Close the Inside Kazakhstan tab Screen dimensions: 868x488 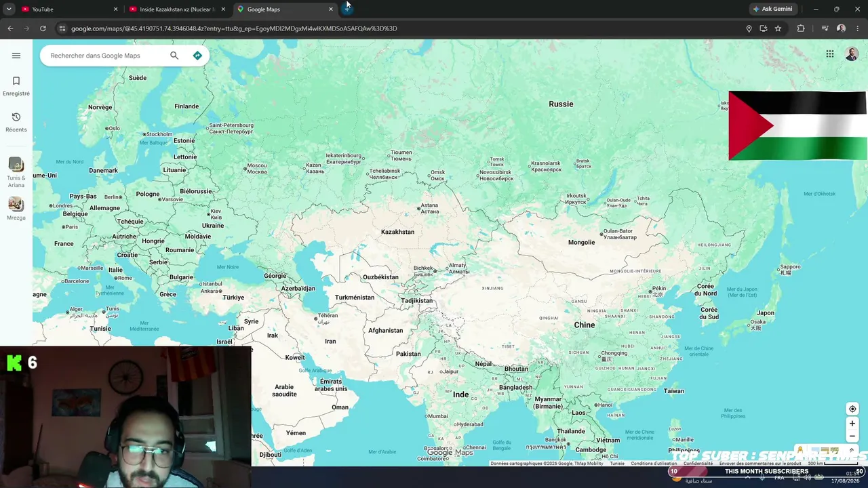223,9
